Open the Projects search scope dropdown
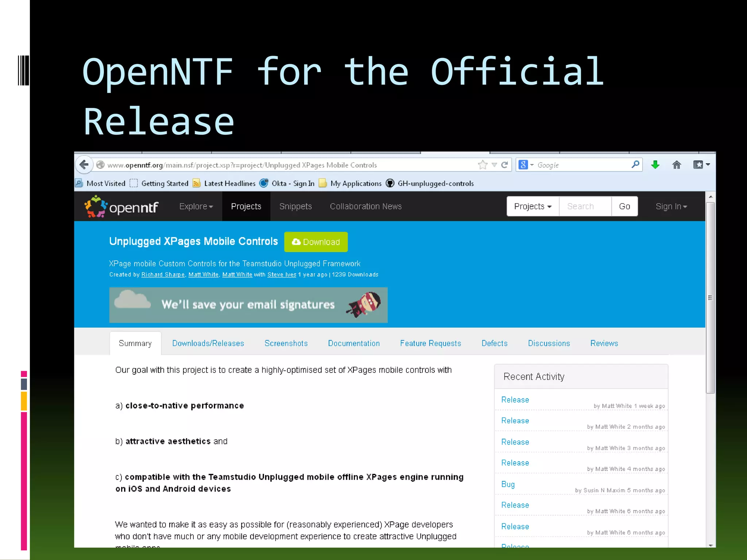 click(533, 206)
